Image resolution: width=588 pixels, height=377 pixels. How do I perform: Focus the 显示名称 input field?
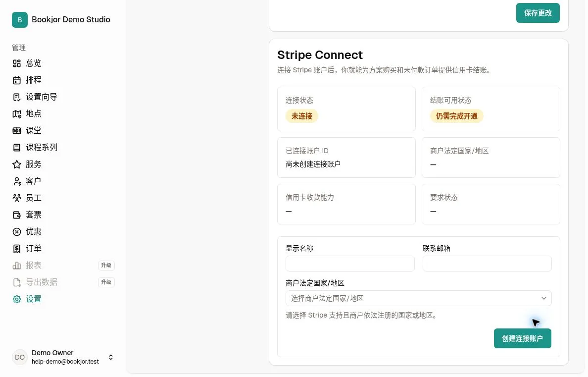tap(350, 264)
